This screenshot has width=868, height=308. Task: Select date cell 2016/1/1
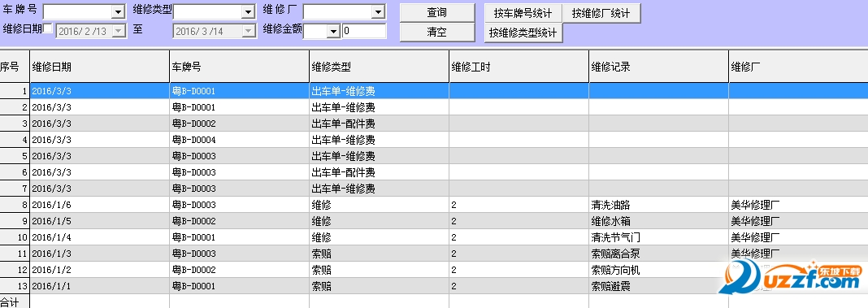coord(100,286)
